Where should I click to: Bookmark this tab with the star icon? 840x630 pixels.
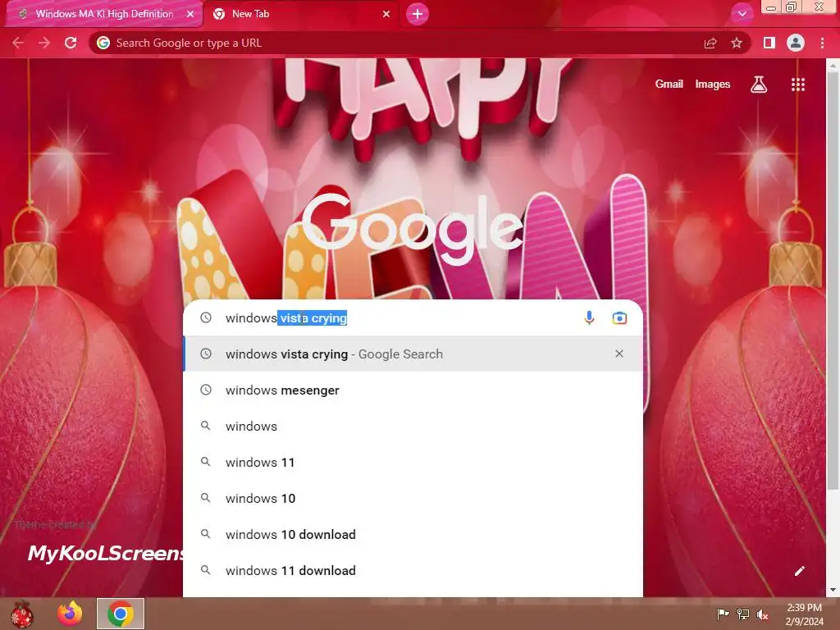coord(737,43)
